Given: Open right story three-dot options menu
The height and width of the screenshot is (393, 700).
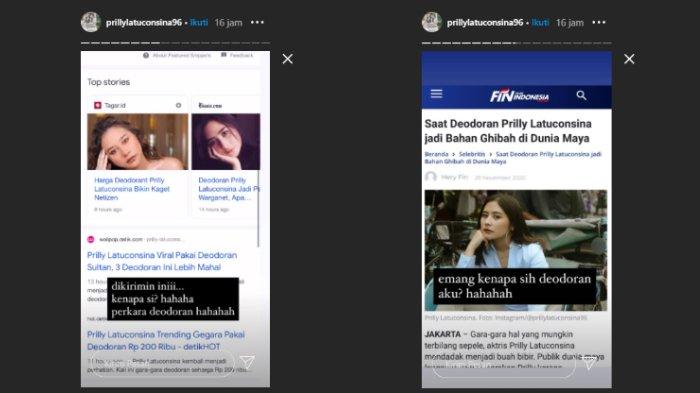Looking at the screenshot, I should [599, 22].
